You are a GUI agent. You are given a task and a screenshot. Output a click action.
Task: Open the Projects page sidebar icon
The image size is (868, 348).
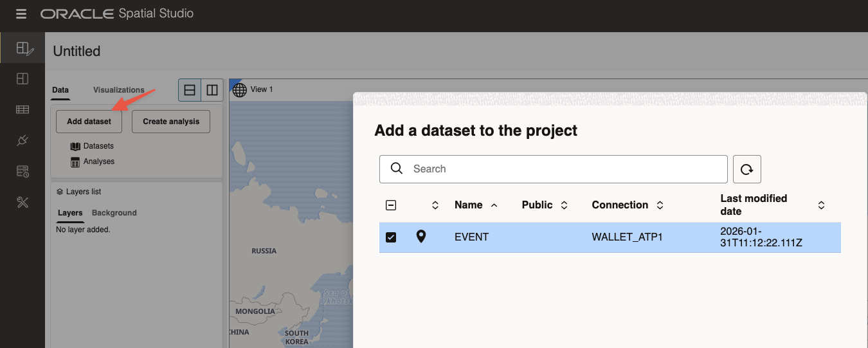pos(23,78)
